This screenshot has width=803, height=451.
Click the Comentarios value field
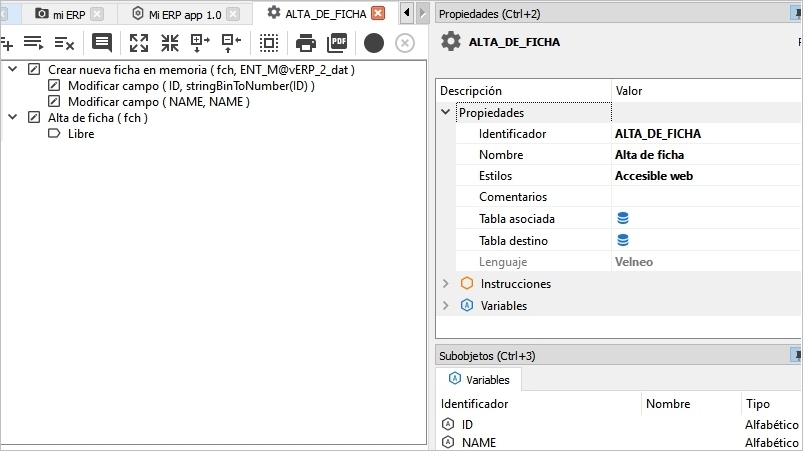point(705,197)
